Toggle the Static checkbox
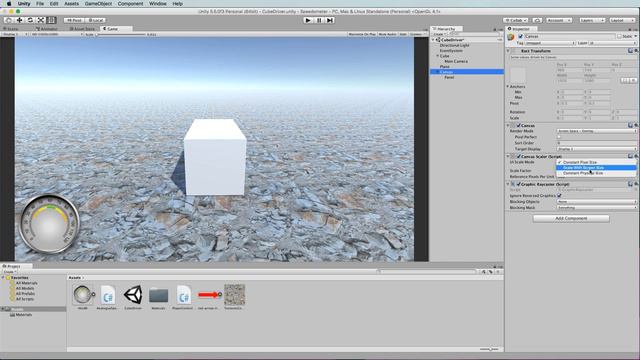This screenshot has height=360, width=640. [619, 36]
